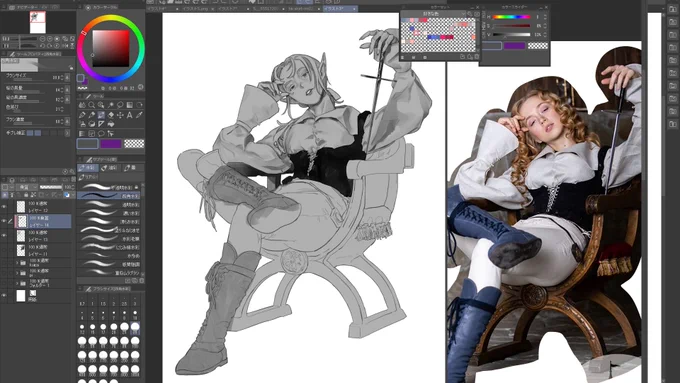Click trash icon in color set panel
The height and width of the screenshot is (383, 680).
tap(477, 57)
